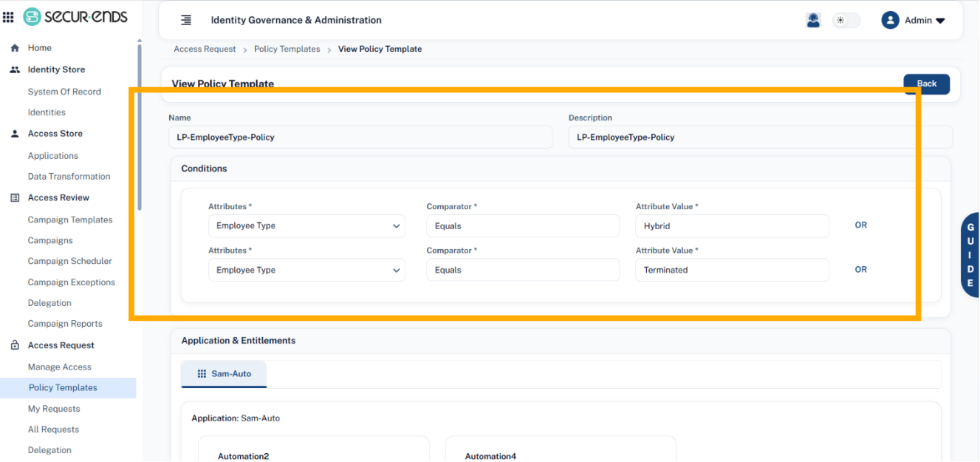Expand the Access Request section
980x462 pixels.
coord(61,345)
